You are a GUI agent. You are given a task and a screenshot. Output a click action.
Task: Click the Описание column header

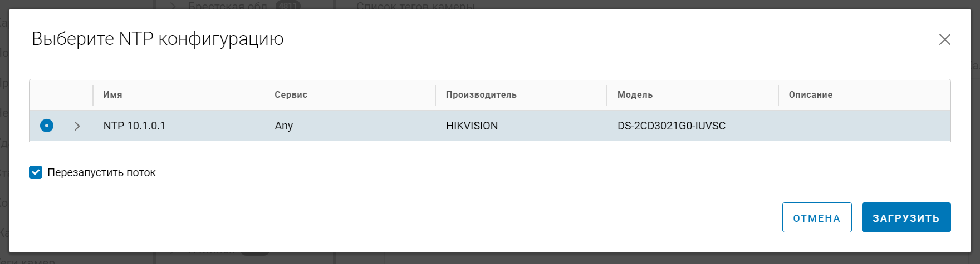pos(810,95)
